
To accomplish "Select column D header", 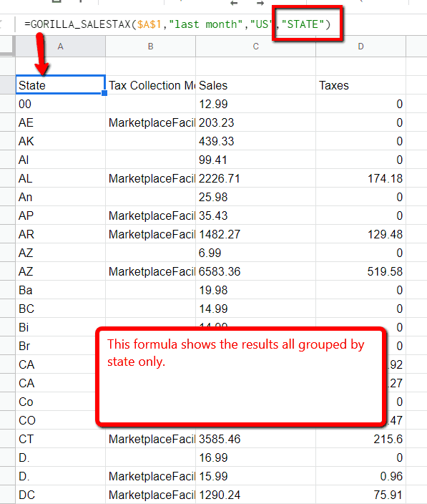I will coord(361,47).
